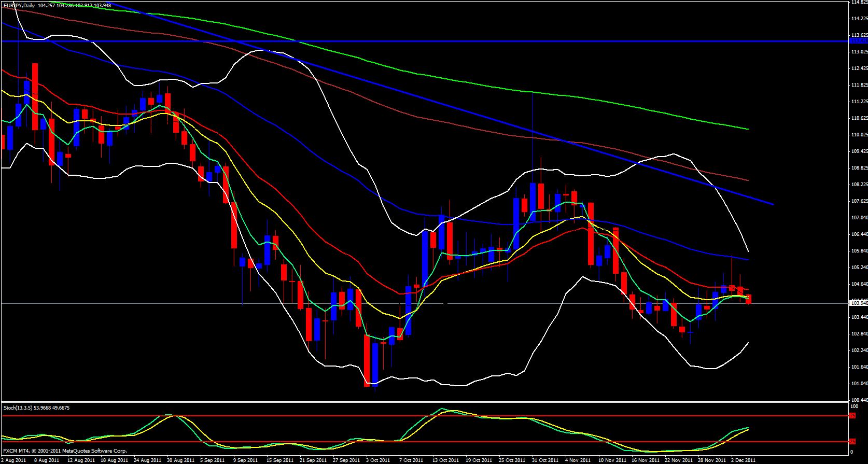Viewport: 868px width, 464px height.
Task: Click the 31 Oct 2011 date label
Action: point(545,460)
